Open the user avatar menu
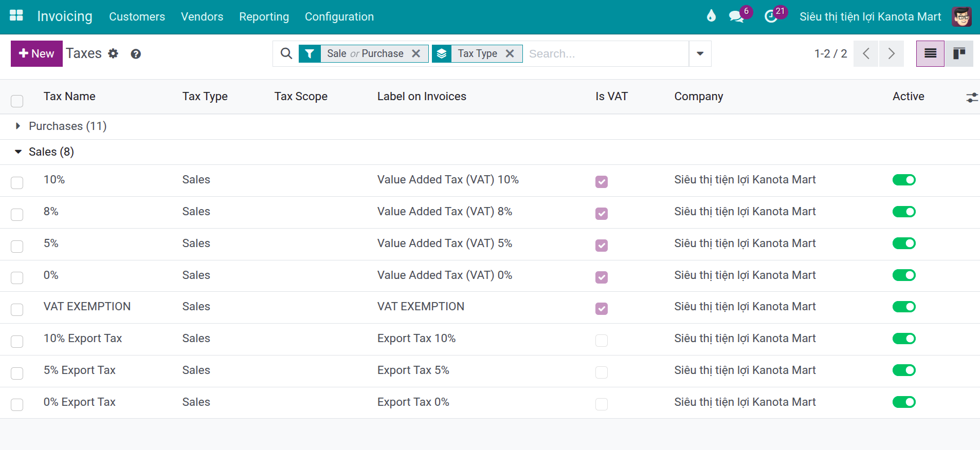 [x=961, y=16]
